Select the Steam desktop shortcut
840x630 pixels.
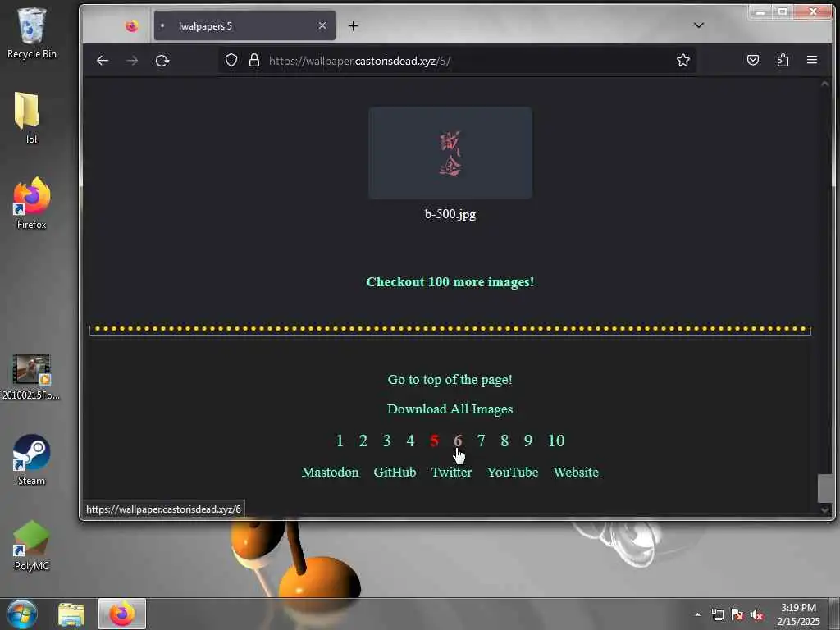32,459
